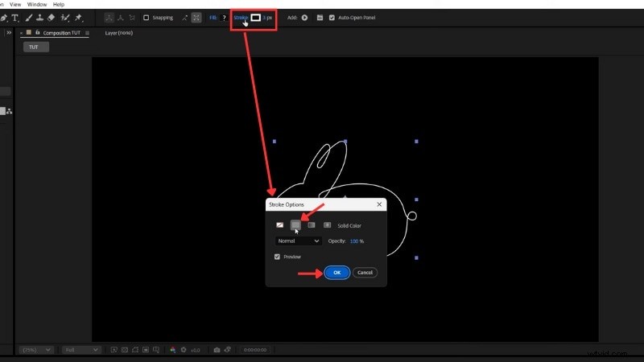Select the Eraser tool
This screenshot has width=644, height=362.
pos(51,18)
